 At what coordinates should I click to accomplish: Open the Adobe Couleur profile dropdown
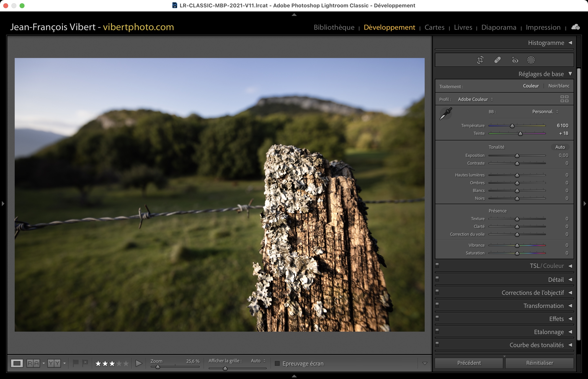[475, 99]
